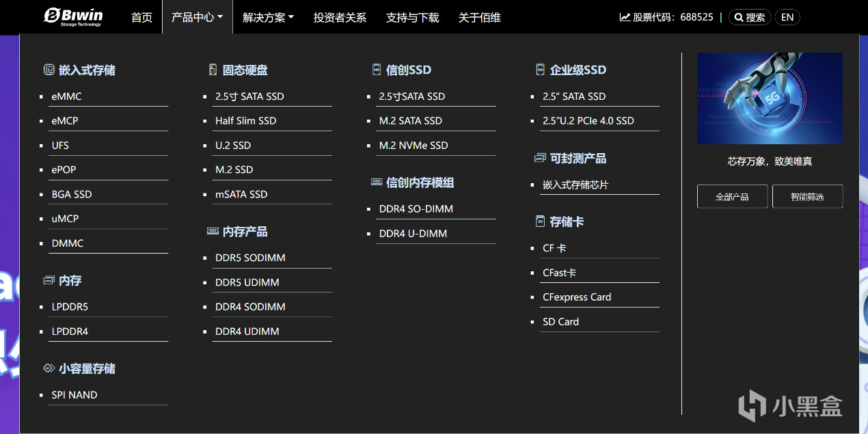Click the 全部产品 button
868x434 pixels.
[732, 196]
